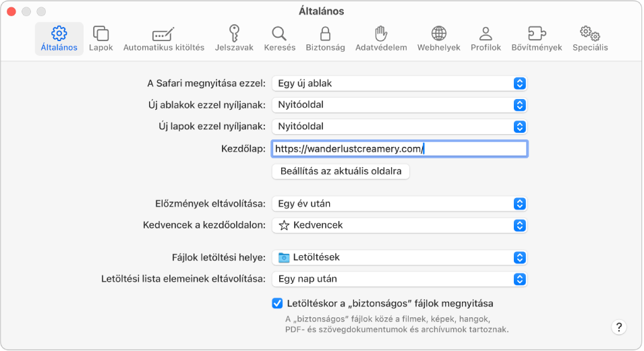
Task: Uncheck Letöltéskor a biztonságos fájlok megnyitása
Action: click(277, 303)
